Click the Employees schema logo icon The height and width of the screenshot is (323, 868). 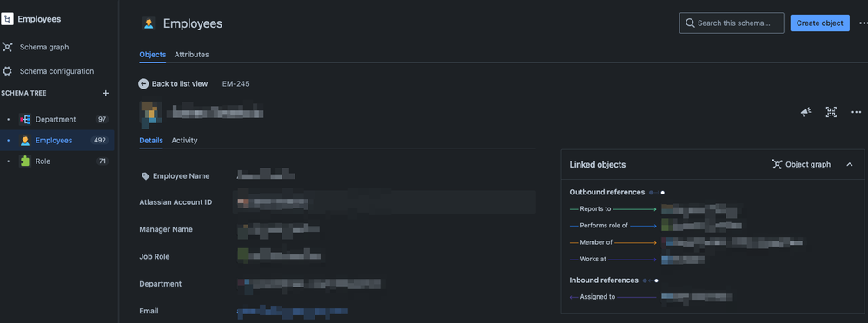[7, 19]
